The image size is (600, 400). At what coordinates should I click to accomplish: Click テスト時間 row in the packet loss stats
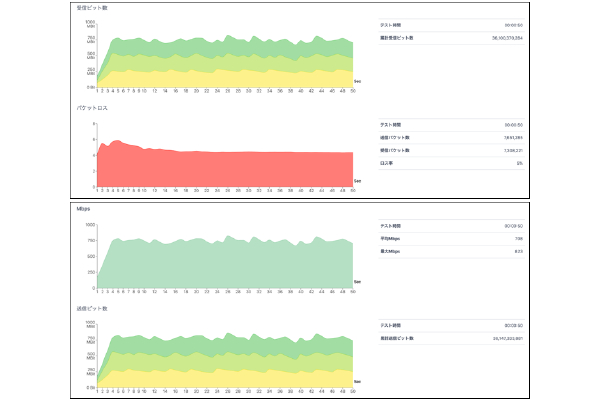[450, 123]
